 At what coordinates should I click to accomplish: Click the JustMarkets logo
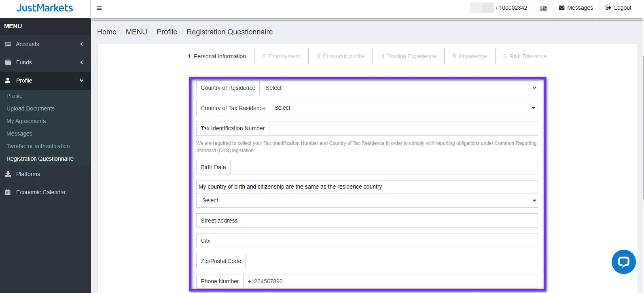tap(45, 8)
